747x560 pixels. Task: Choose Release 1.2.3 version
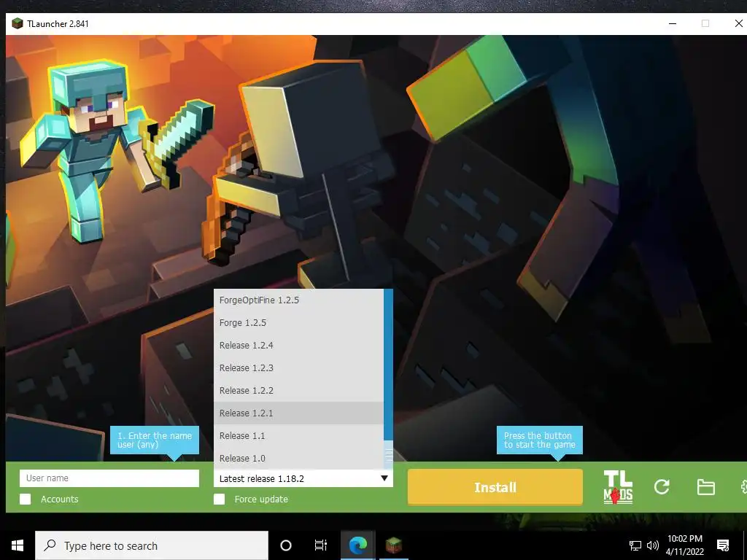pyautogui.click(x=298, y=368)
